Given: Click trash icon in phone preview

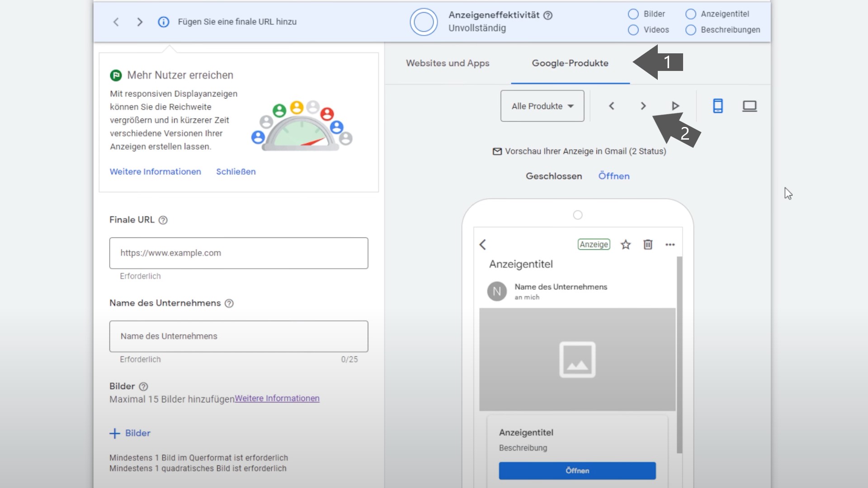Looking at the screenshot, I should click(x=648, y=244).
